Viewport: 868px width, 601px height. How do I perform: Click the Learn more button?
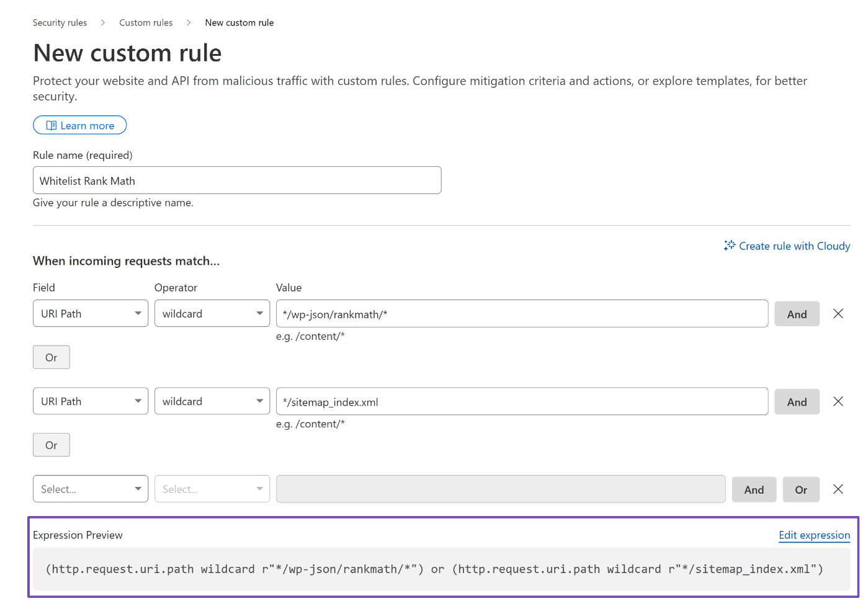(80, 125)
